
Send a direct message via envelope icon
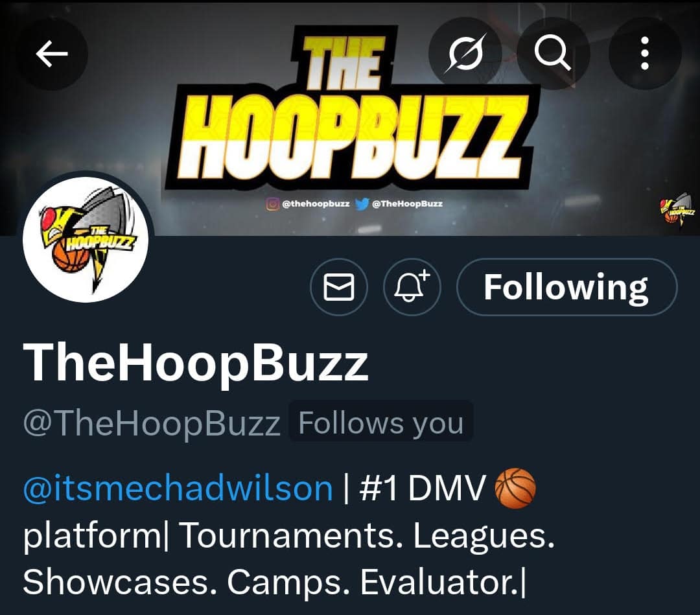click(x=339, y=287)
